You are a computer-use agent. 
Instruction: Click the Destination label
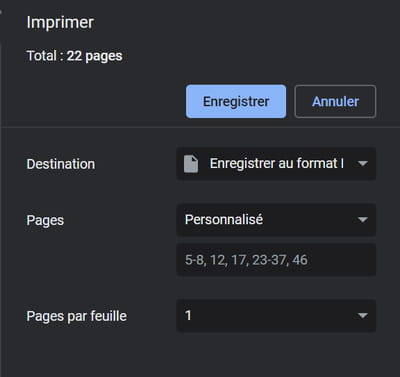pyautogui.click(x=61, y=164)
